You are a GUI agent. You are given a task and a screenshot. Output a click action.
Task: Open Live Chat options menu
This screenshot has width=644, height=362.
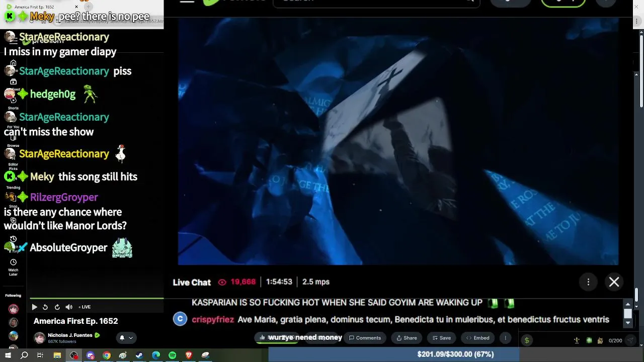[x=588, y=282]
